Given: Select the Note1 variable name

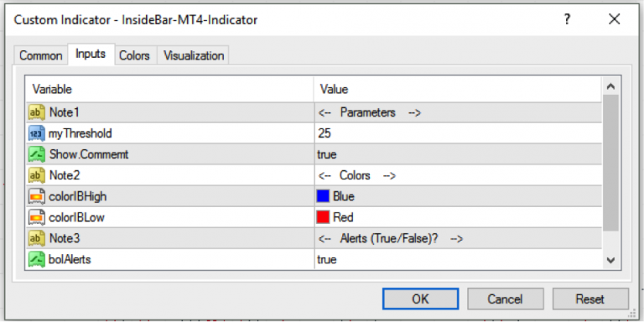Looking at the screenshot, I should coord(64,112).
